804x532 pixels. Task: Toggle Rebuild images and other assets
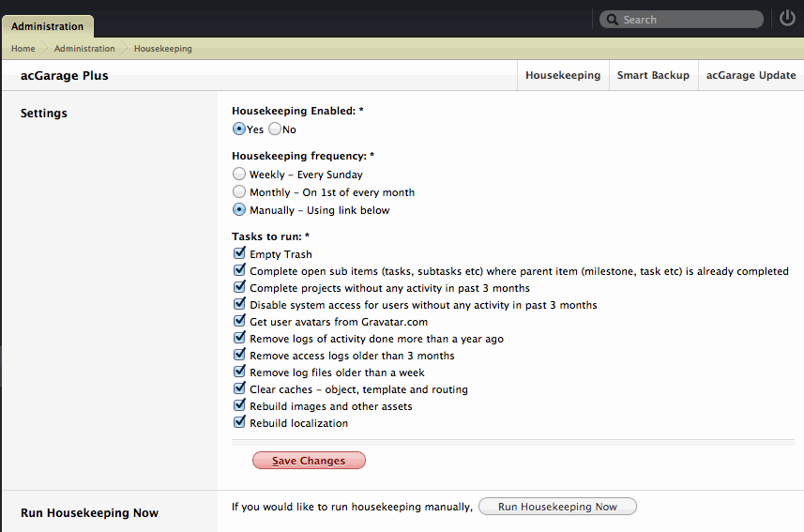click(239, 404)
